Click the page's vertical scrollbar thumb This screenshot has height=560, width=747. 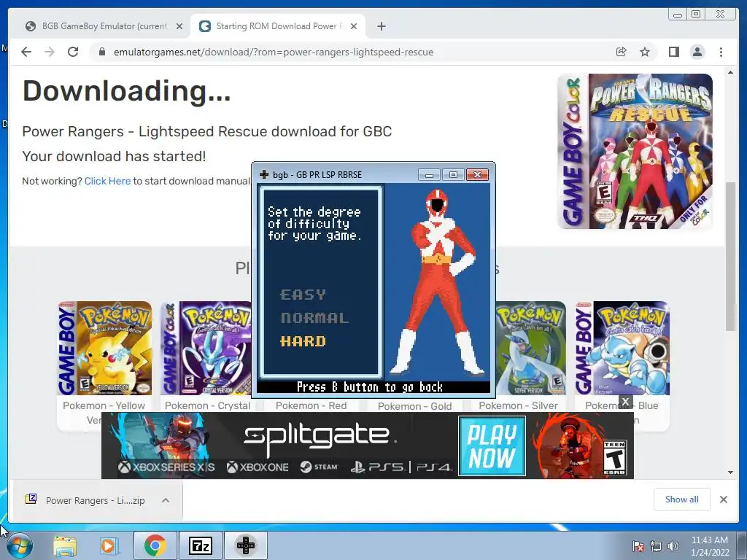[x=730, y=256]
